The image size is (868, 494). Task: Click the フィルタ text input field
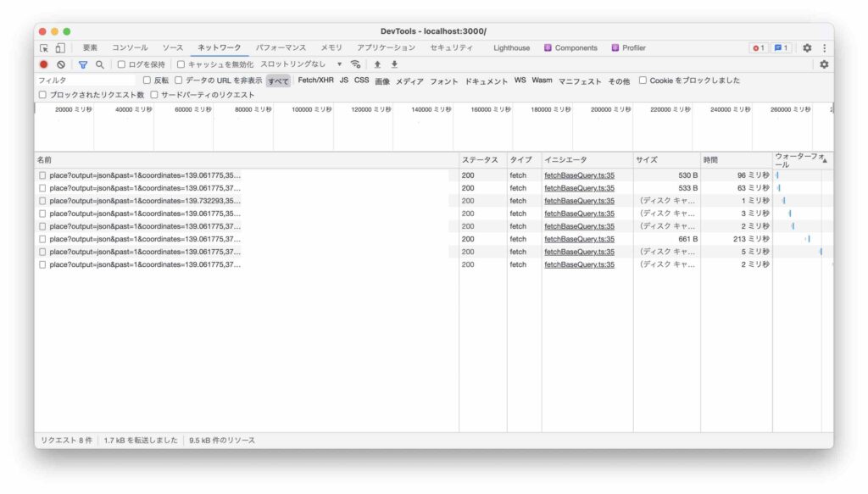[85, 80]
